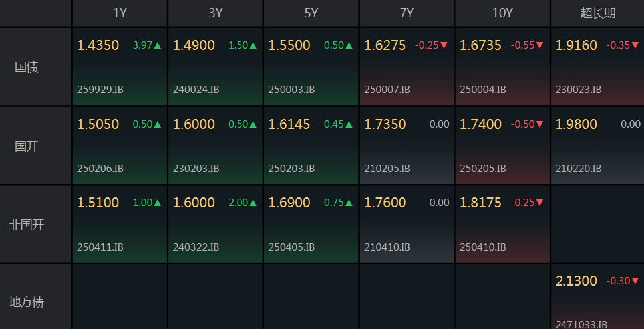Click the red down arrow beside -0.55
The height and width of the screenshot is (329, 644).
(x=540, y=46)
